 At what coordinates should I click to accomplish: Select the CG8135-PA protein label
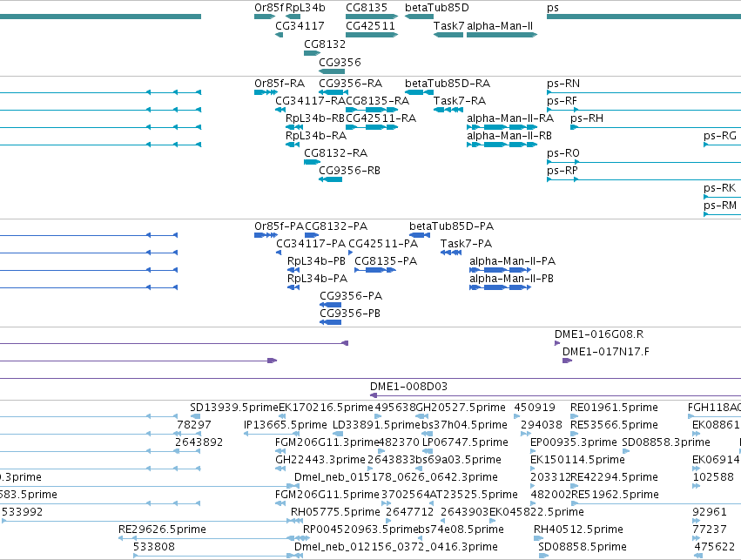tap(386, 261)
